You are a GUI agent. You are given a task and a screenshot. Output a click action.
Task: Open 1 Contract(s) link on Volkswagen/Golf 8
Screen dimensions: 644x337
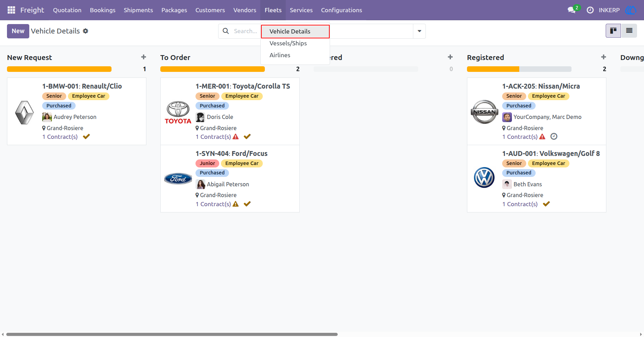point(520,204)
